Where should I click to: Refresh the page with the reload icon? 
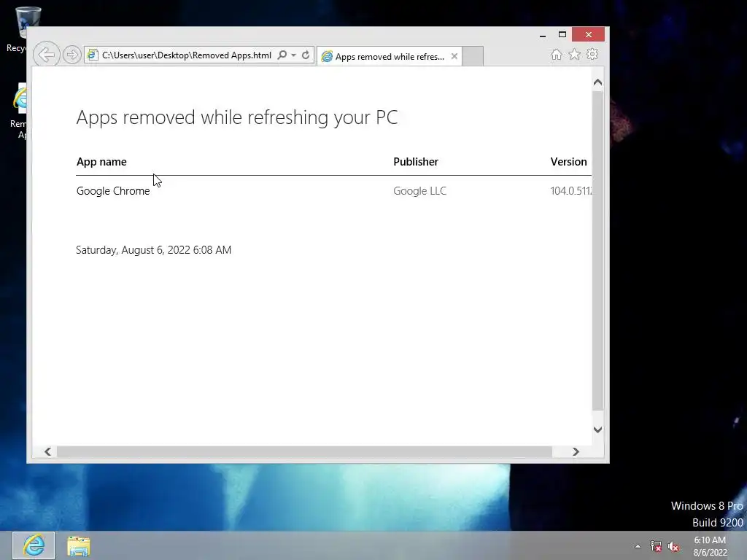point(306,55)
